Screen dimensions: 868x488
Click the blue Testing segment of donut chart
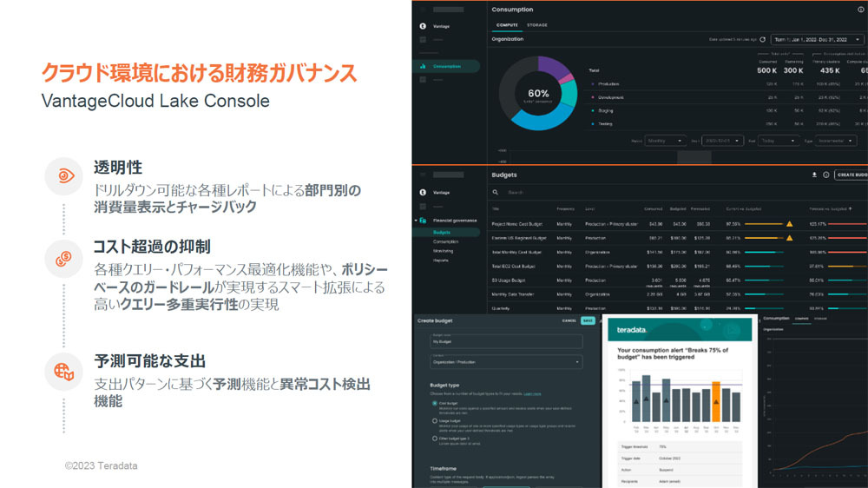(540, 121)
